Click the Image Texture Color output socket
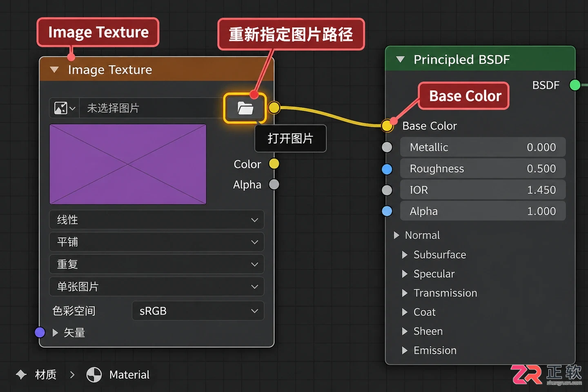Image resolution: width=588 pixels, height=392 pixels. click(274, 164)
